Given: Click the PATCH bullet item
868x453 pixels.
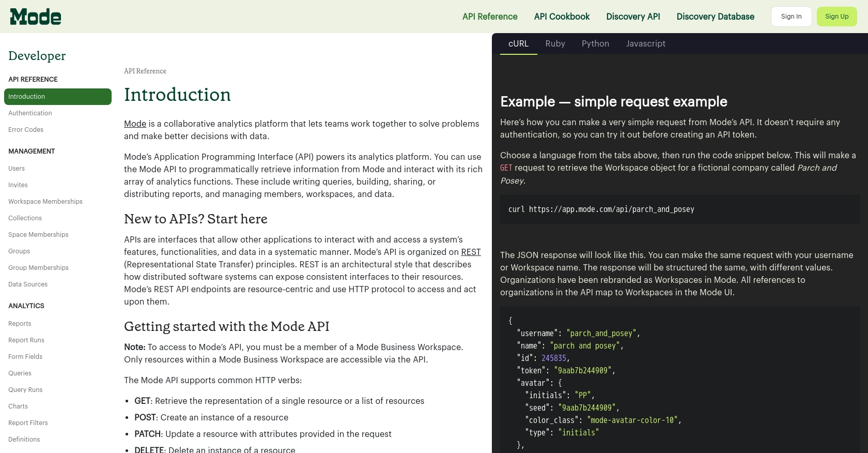Looking at the screenshot, I should [263, 434].
